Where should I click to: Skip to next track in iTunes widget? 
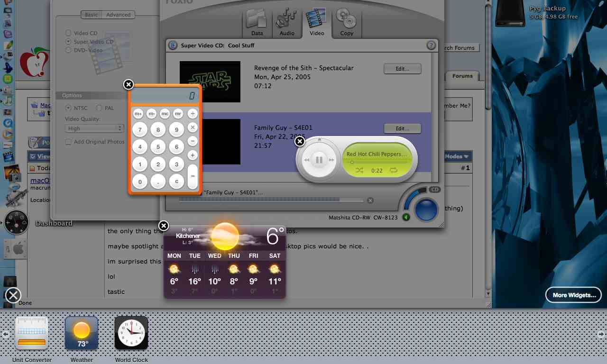[332, 160]
